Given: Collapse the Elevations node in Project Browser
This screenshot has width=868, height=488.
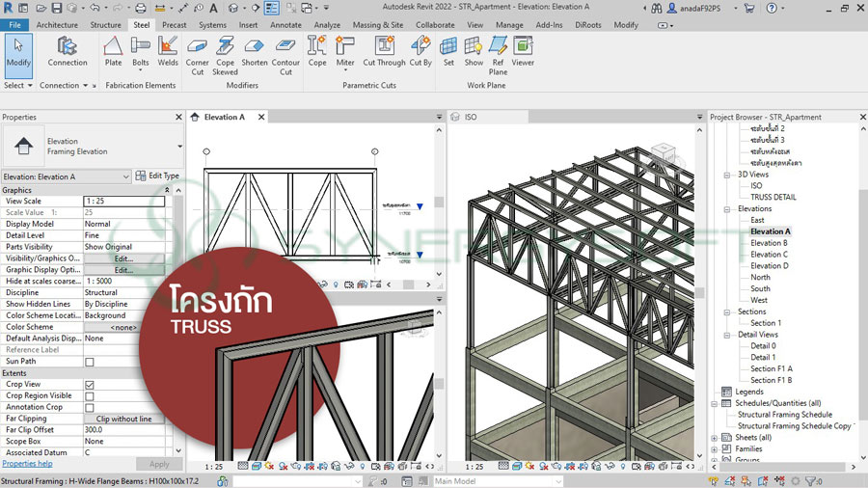Looking at the screenshot, I should click(727, 209).
